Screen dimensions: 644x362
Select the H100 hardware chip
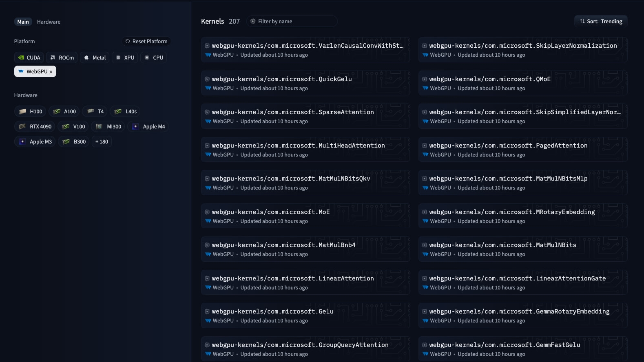[30, 111]
